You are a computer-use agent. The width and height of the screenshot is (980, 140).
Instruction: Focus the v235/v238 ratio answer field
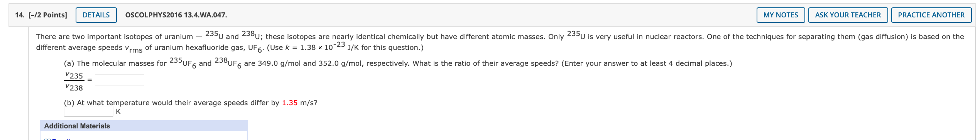click(x=120, y=80)
